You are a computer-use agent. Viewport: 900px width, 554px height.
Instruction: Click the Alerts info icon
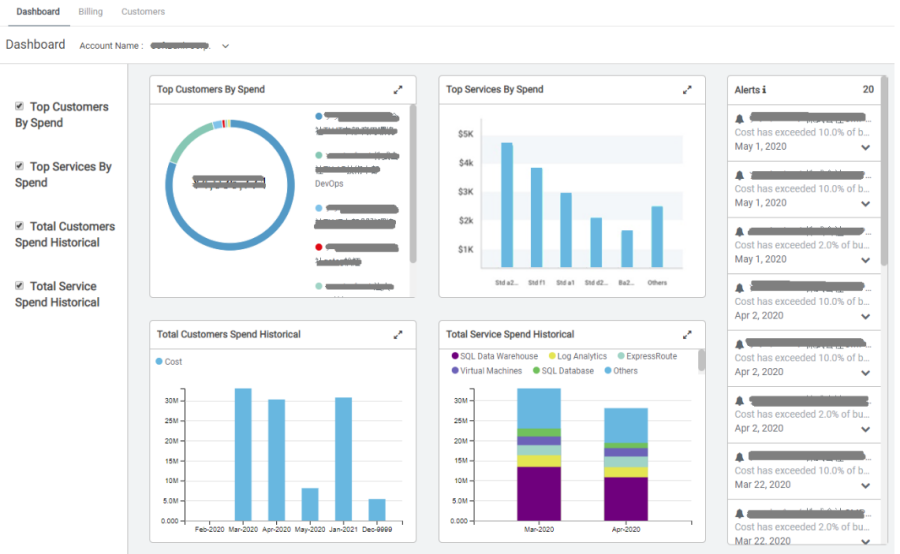pyautogui.click(x=765, y=90)
